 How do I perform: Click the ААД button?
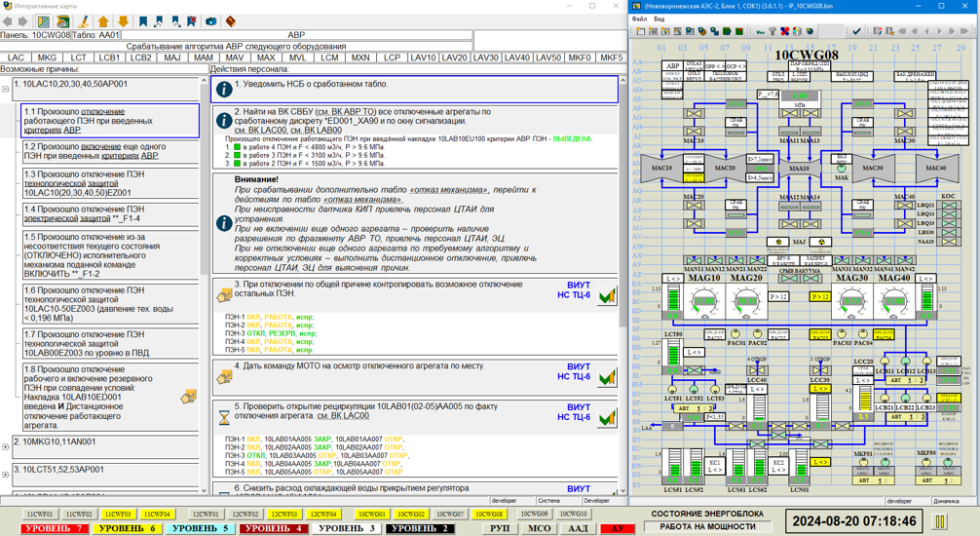(578, 528)
